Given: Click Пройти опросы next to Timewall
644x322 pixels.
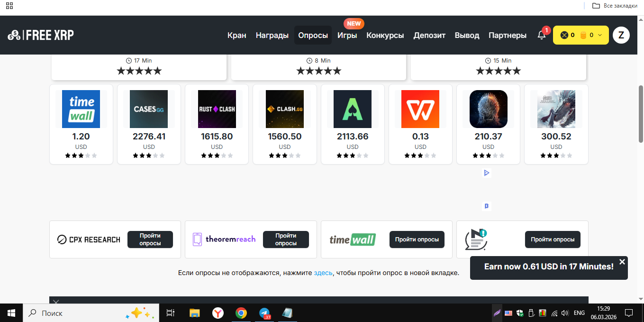Looking at the screenshot, I should pos(417,239).
